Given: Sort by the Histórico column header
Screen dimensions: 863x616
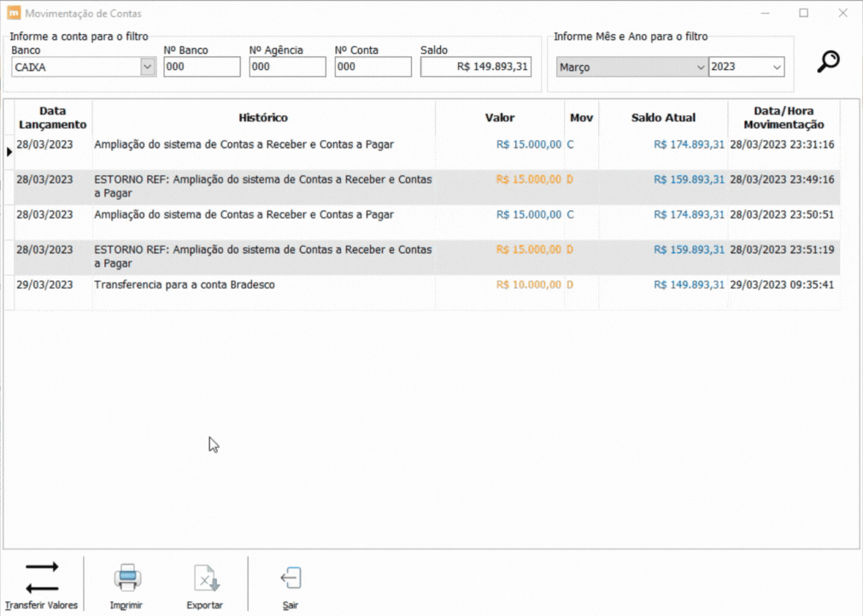Looking at the screenshot, I should coord(264,117).
